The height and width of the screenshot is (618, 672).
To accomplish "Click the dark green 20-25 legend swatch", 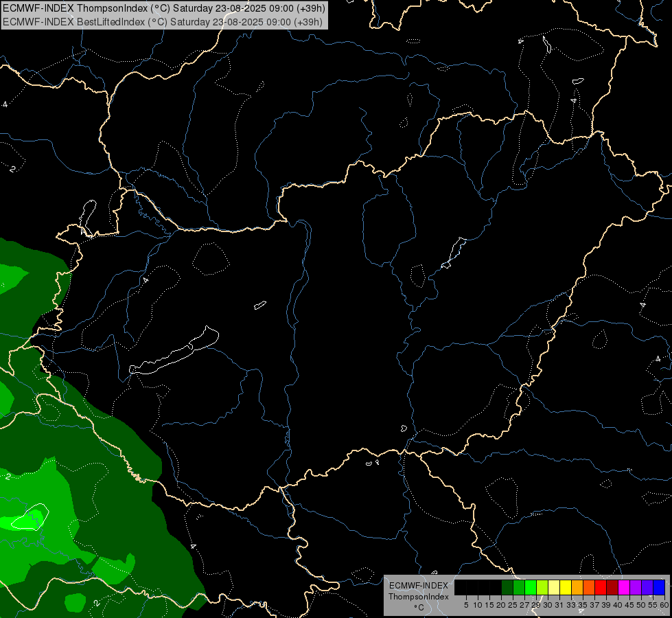I will pos(507,587).
